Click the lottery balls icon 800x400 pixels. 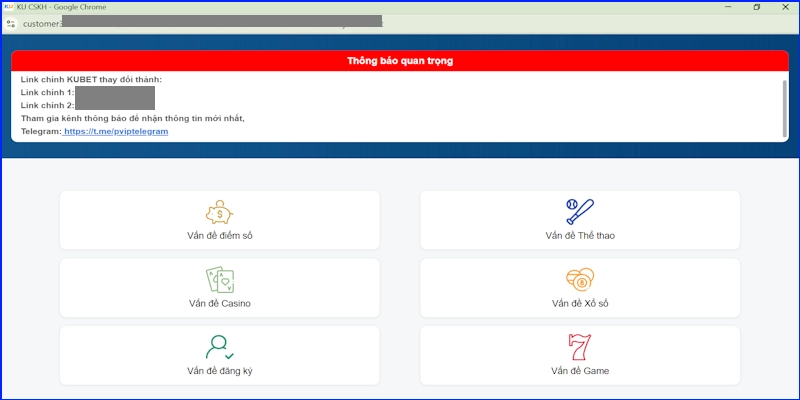pyautogui.click(x=580, y=280)
